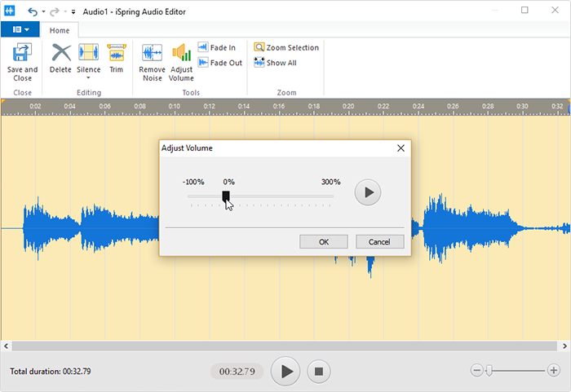Viewport: 571px width, 392px height.
Task: Click iSpring Audio Editor app icon
Action: [9, 11]
